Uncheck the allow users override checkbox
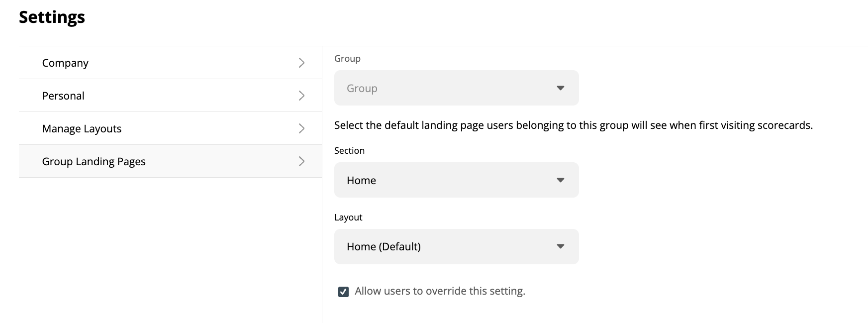 pyautogui.click(x=343, y=292)
